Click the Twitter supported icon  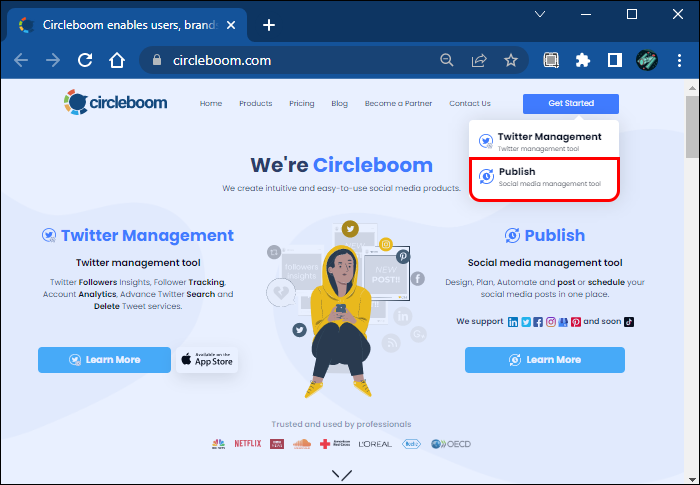tap(526, 322)
